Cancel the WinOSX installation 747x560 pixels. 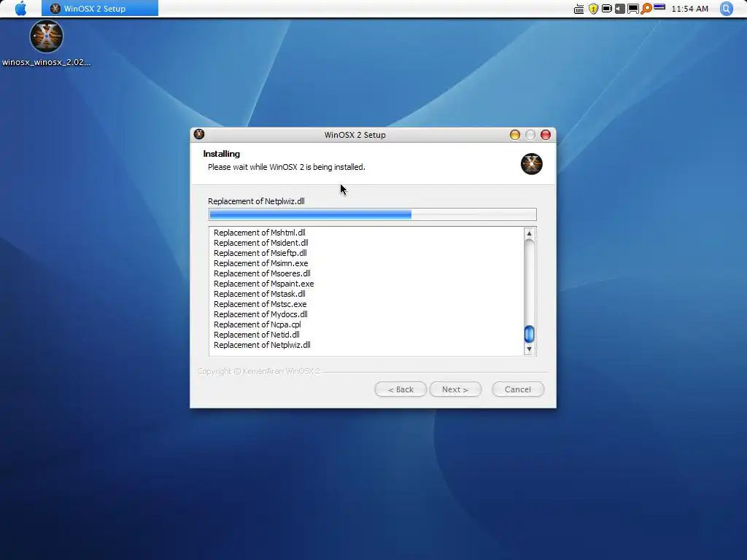[x=518, y=389]
